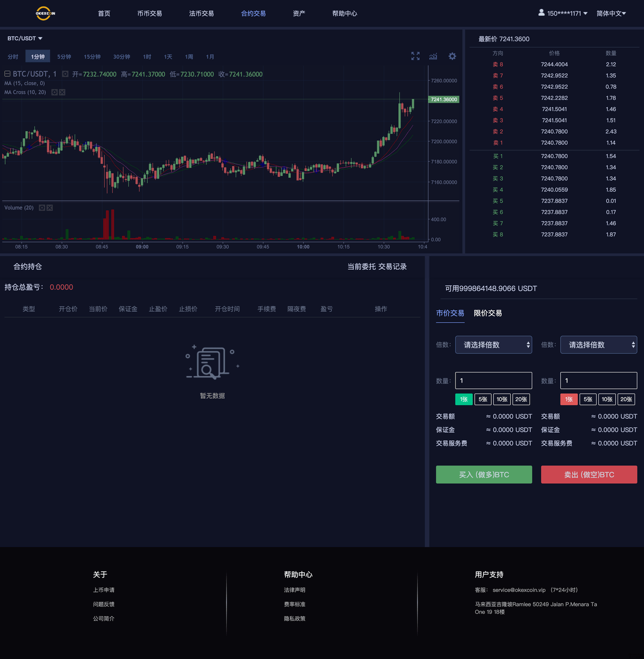Click 卖出 (做空)BTC button
The height and width of the screenshot is (659, 644).
point(589,475)
